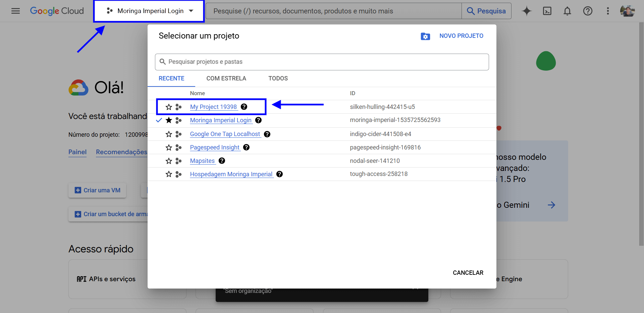This screenshot has height=313, width=644.
Task: Click project ID nodal-seer-141210
Action: tap(375, 161)
